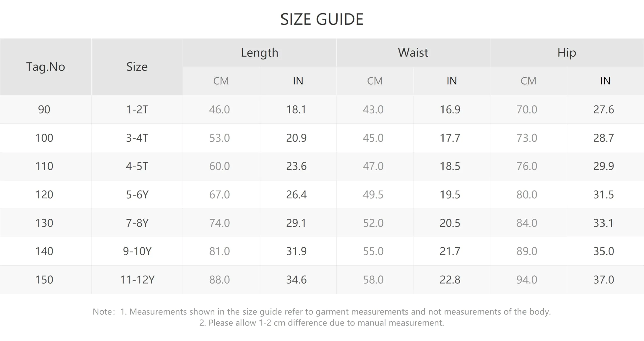Click the 49.5 waist CM value
644x341 pixels.
coord(373,195)
